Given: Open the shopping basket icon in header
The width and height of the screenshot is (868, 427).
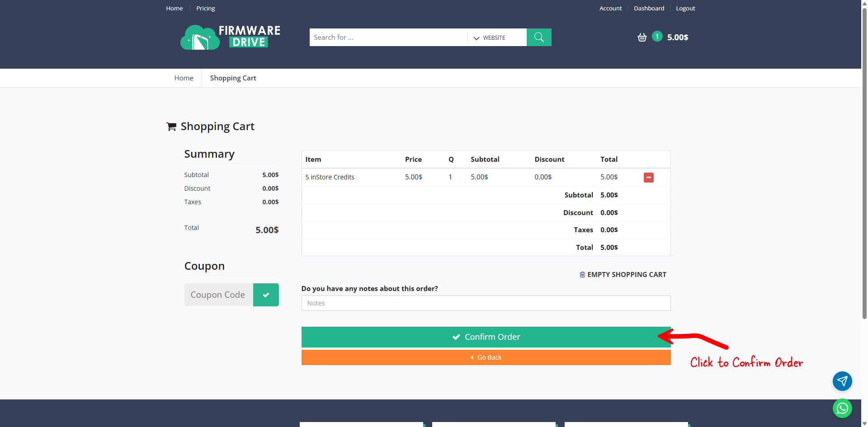Looking at the screenshot, I should click(642, 38).
